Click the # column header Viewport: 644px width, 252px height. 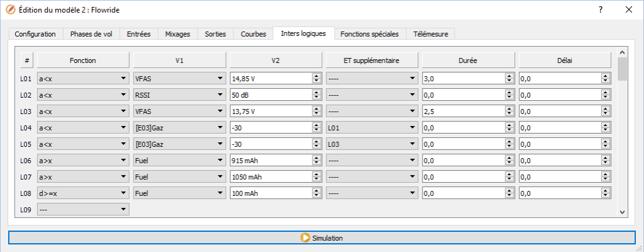coord(27,60)
